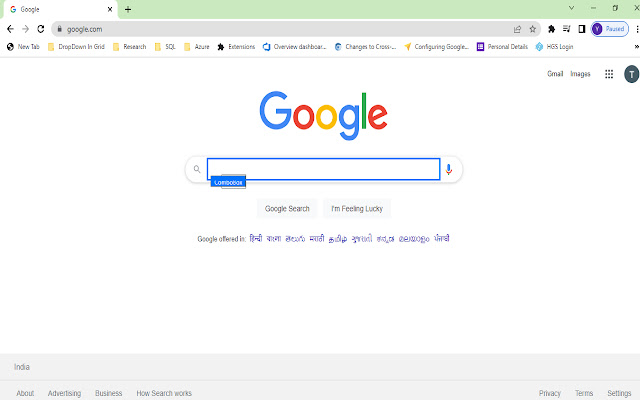Screen dimensions: 640x400
Task: Open the Research bookmark folder
Action: coord(129,47)
